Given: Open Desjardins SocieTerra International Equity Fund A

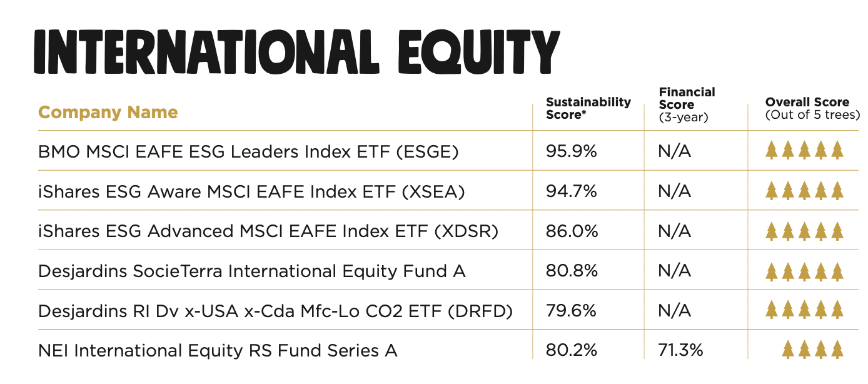Looking at the screenshot, I should click(x=252, y=271).
